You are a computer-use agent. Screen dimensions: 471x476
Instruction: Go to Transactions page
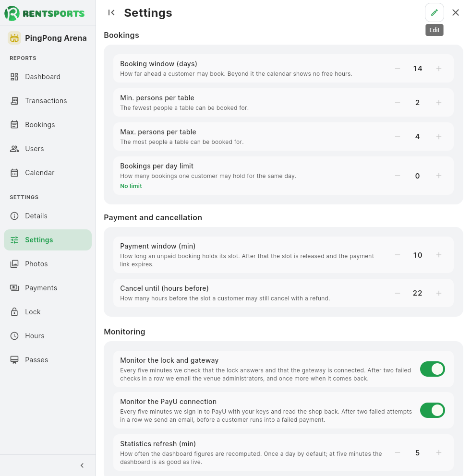[x=48, y=101]
